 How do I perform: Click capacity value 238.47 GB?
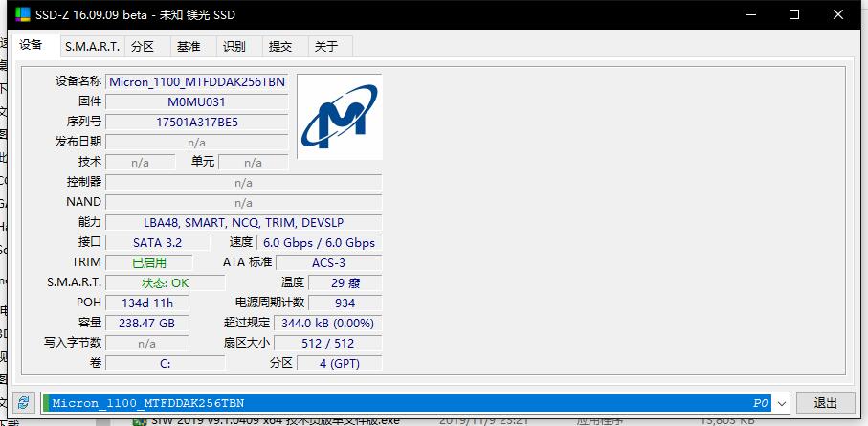[x=147, y=323]
